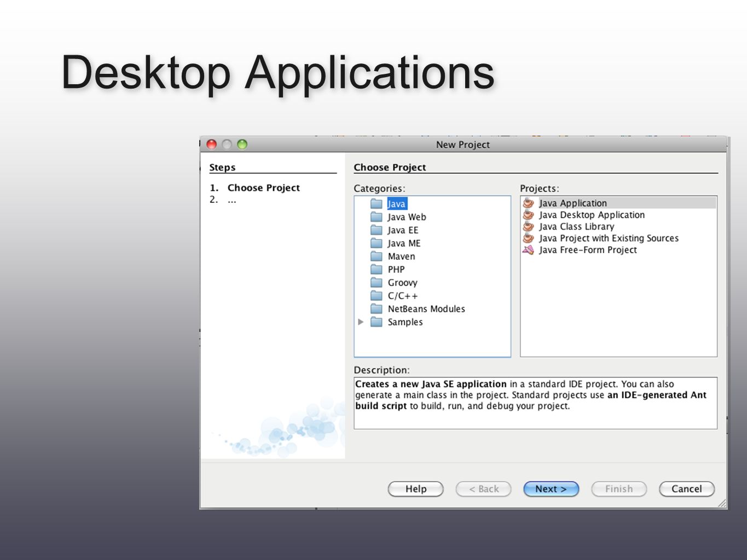This screenshot has width=747, height=560.
Task: Click the folder icon beside PHP
Action: [x=376, y=269]
